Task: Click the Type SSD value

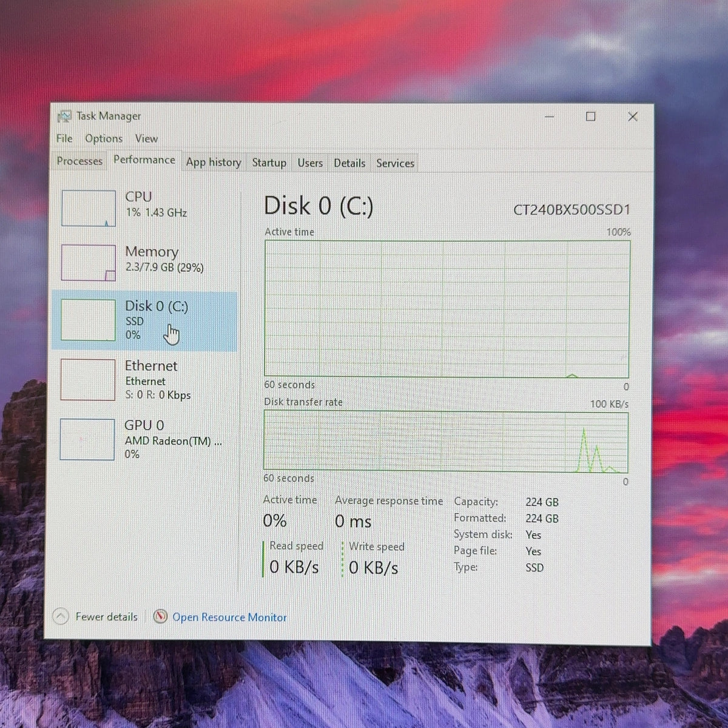Action: coord(534,568)
